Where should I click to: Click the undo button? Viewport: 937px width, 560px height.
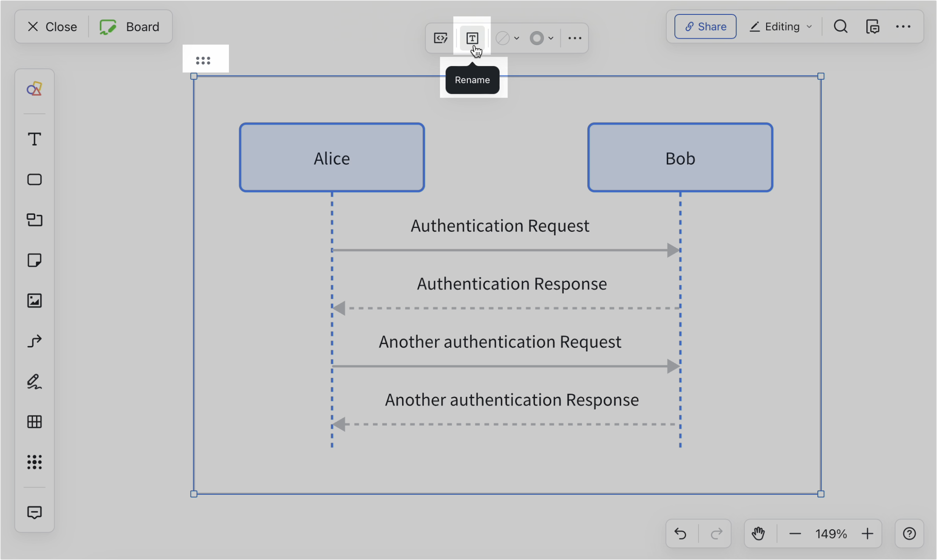coord(681,534)
